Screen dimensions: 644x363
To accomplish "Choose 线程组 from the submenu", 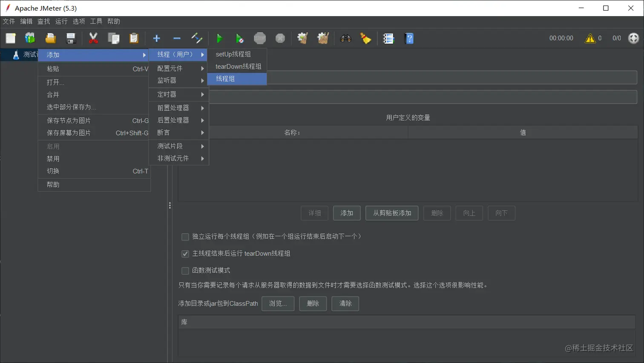I will click(x=237, y=79).
